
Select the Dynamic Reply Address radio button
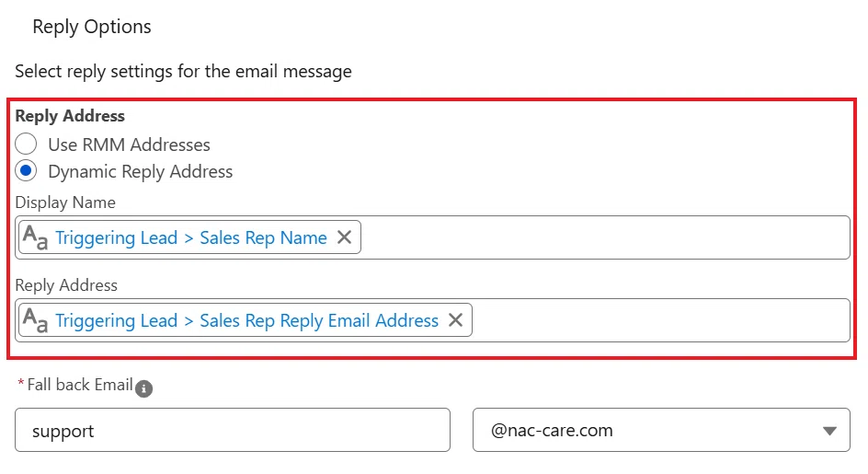pyautogui.click(x=26, y=171)
